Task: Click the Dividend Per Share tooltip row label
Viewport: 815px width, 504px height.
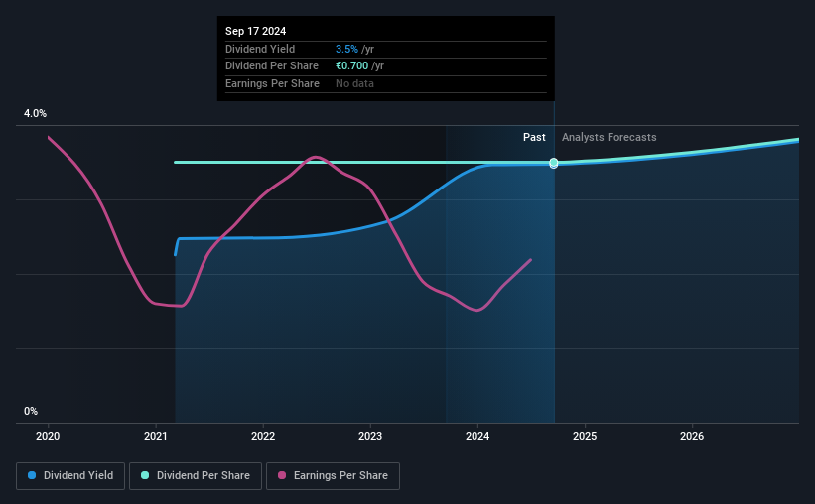Action: (272, 66)
